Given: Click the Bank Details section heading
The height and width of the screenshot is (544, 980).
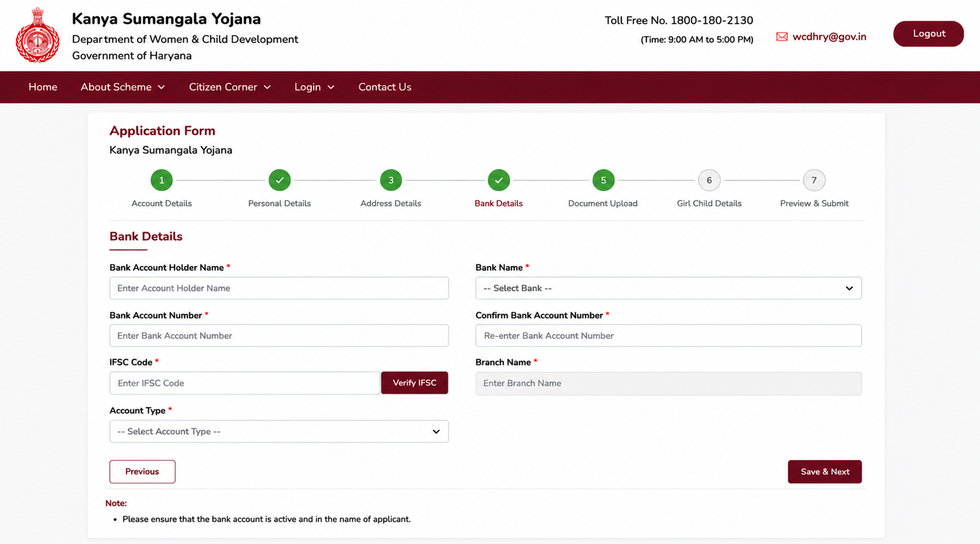Looking at the screenshot, I should point(146,236).
